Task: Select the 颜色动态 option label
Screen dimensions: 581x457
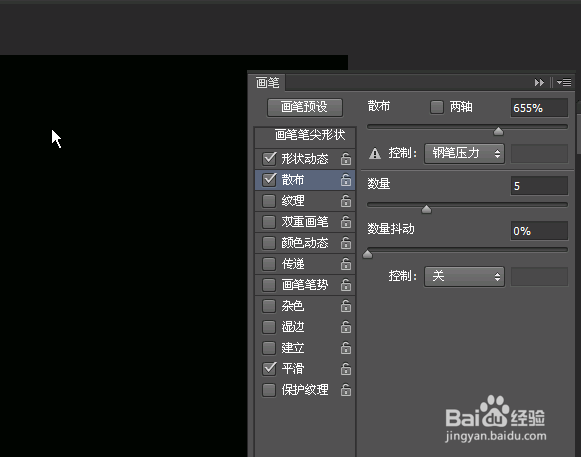Action: coord(305,243)
